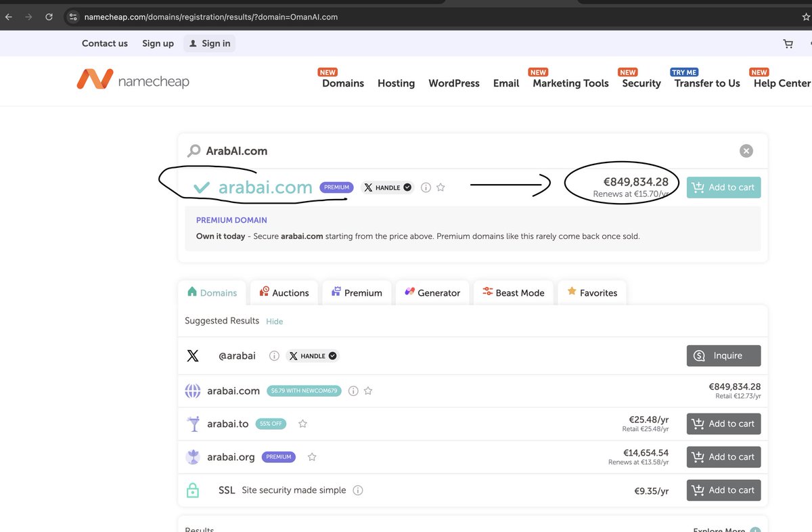This screenshot has height=532, width=812.
Task: Favorite arabai.org with star icon
Action: 312,457
